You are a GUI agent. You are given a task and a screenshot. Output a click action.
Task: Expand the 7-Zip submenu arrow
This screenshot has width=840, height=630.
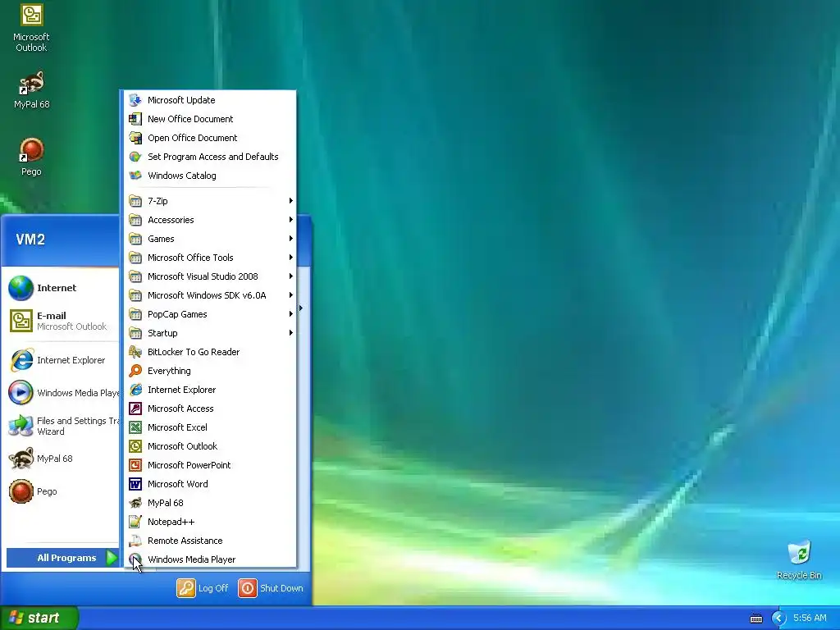291,201
